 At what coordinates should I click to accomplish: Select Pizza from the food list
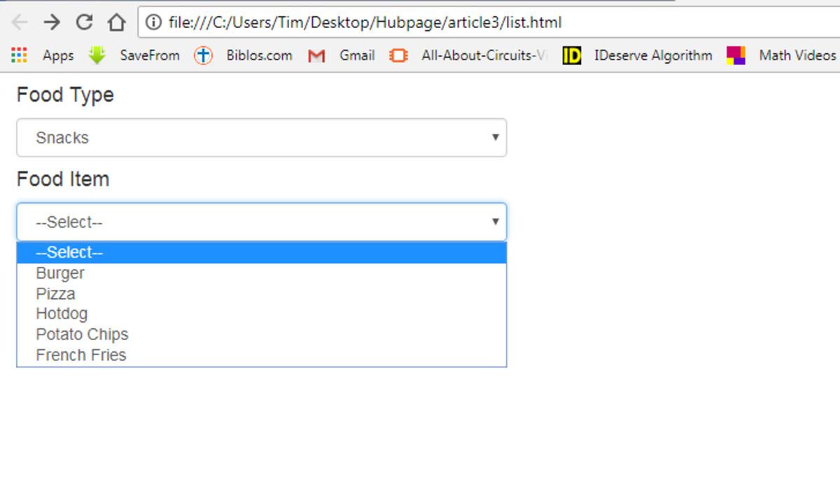click(55, 293)
